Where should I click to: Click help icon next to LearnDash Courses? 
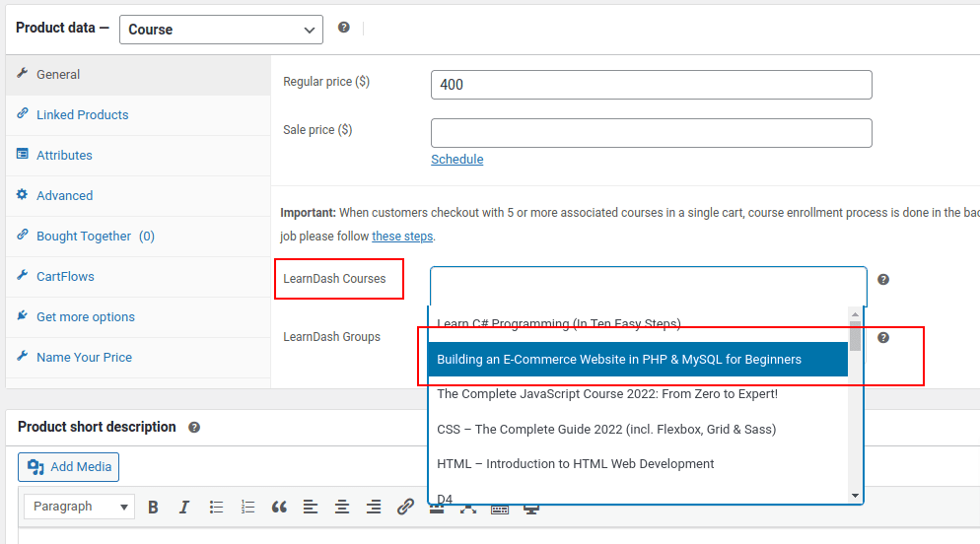[x=883, y=280]
